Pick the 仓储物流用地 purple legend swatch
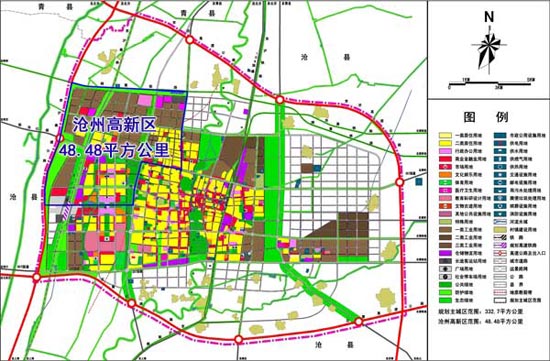 click(445, 253)
